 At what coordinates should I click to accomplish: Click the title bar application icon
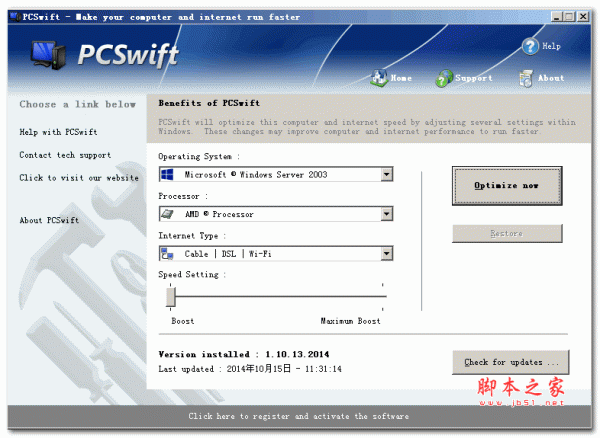click(x=15, y=17)
